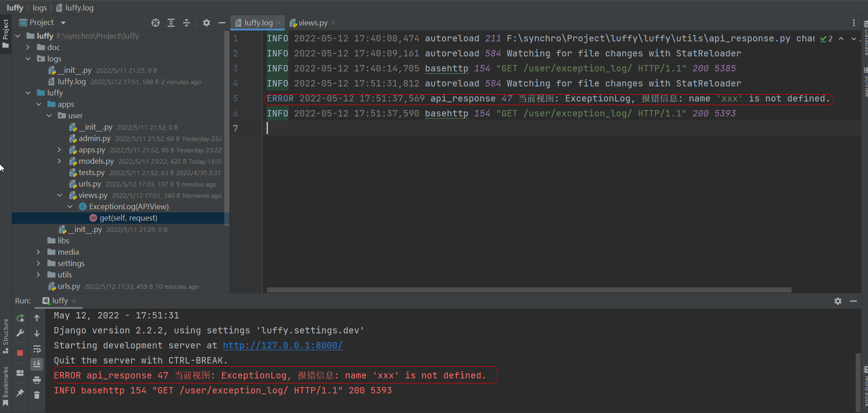Viewport: 868px width, 413px height.
Task: Toggle soft-wrap in Run console
Action: (x=37, y=349)
